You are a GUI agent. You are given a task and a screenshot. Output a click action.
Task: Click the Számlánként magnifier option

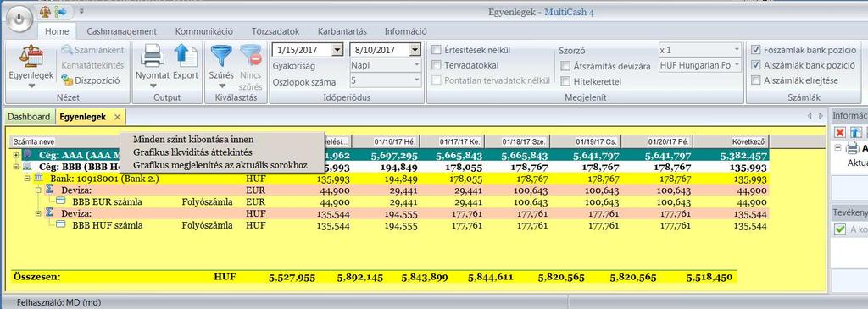click(x=93, y=50)
